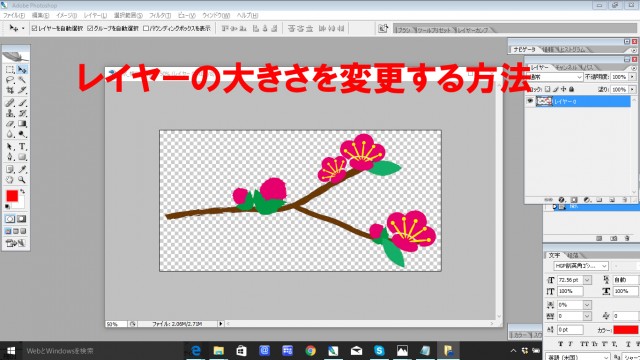Image resolution: width=640 pixels, height=360 pixels.
Task: Select the Horizontal Type tool
Action: click(22, 146)
